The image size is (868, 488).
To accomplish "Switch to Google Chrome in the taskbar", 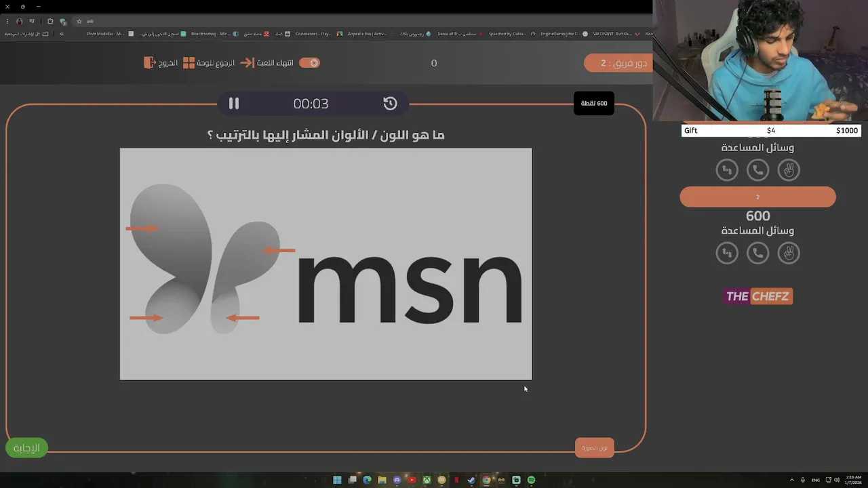I will pyautogui.click(x=486, y=480).
